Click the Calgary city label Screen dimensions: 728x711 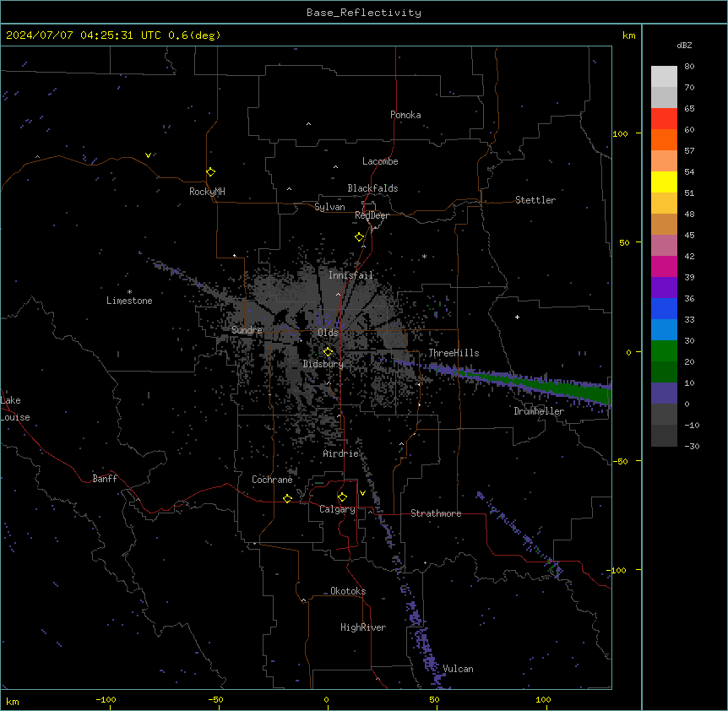click(338, 509)
